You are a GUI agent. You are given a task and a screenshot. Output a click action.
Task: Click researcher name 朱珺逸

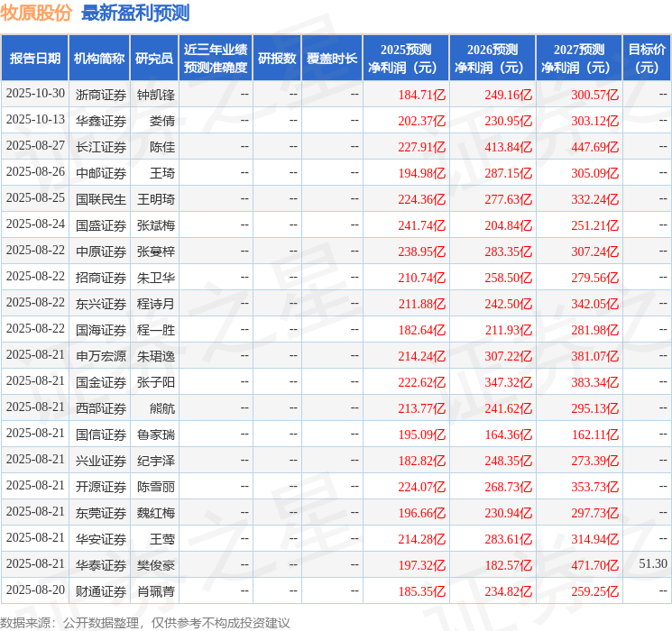[x=156, y=356]
